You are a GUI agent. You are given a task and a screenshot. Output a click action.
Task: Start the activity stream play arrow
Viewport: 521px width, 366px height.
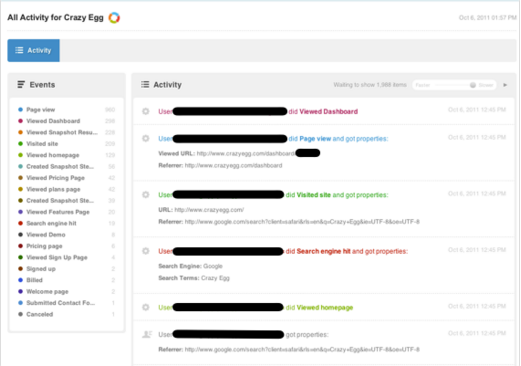(x=505, y=85)
